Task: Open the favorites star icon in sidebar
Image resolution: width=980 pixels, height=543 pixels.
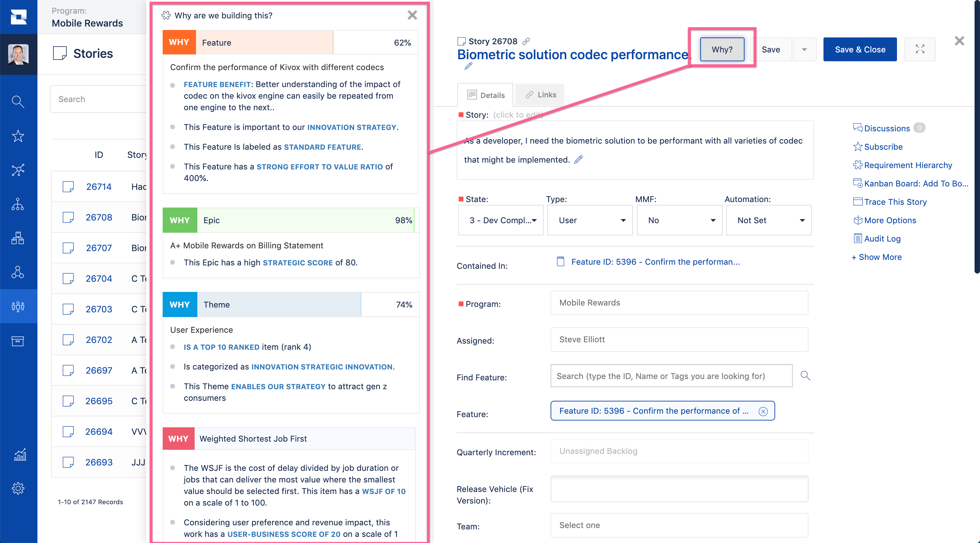Action: point(18,136)
